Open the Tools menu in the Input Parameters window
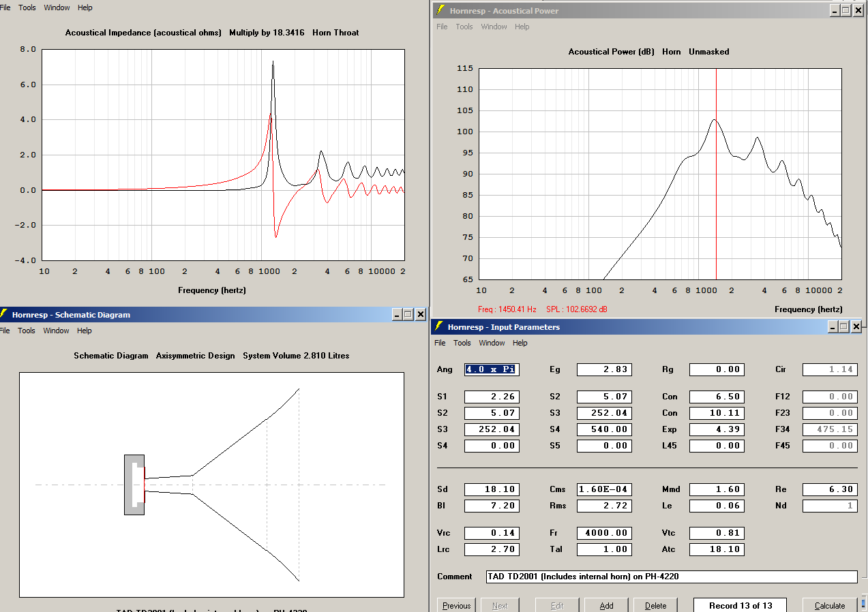 click(462, 343)
